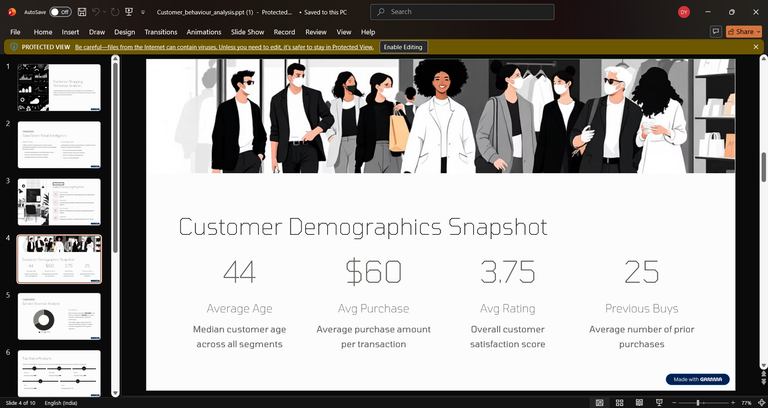
Task: Switch to the Insert tab
Action: point(70,32)
